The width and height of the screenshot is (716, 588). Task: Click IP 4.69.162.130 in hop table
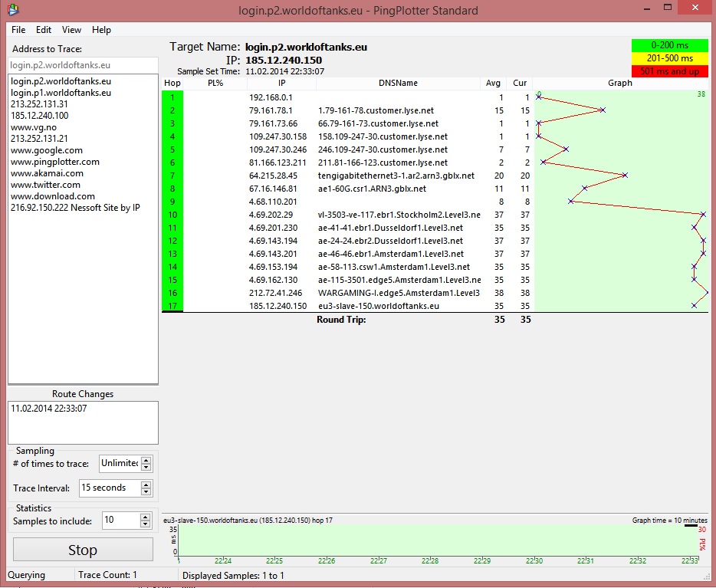[x=273, y=280]
